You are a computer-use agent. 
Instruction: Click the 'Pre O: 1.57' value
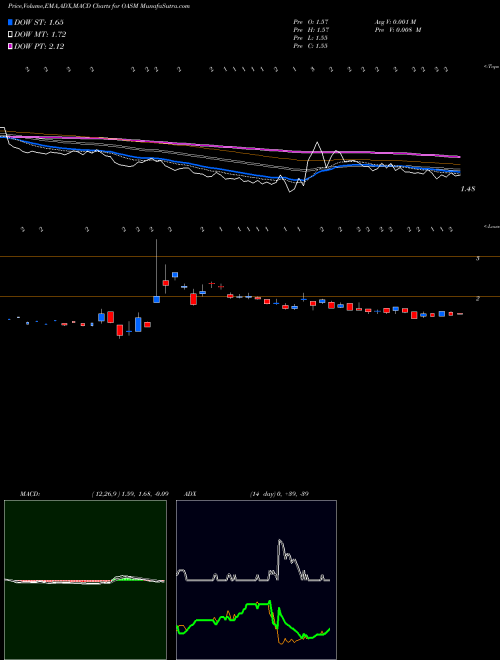tap(311, 22)
